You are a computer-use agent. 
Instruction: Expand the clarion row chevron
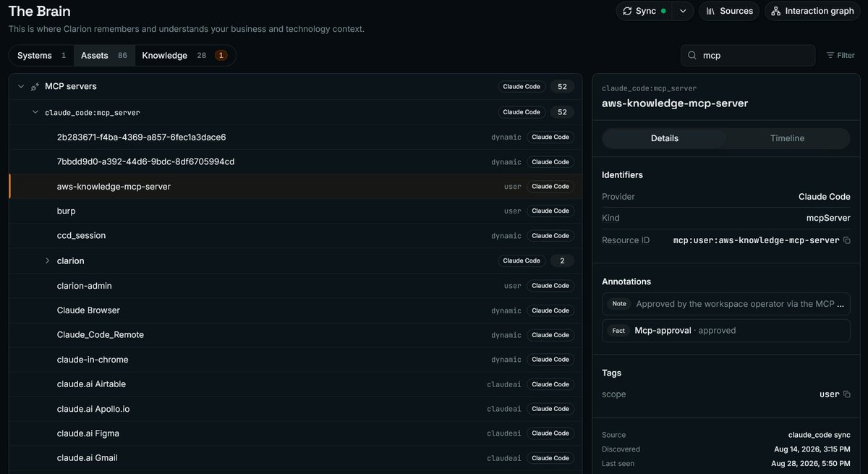click(48, 261)
